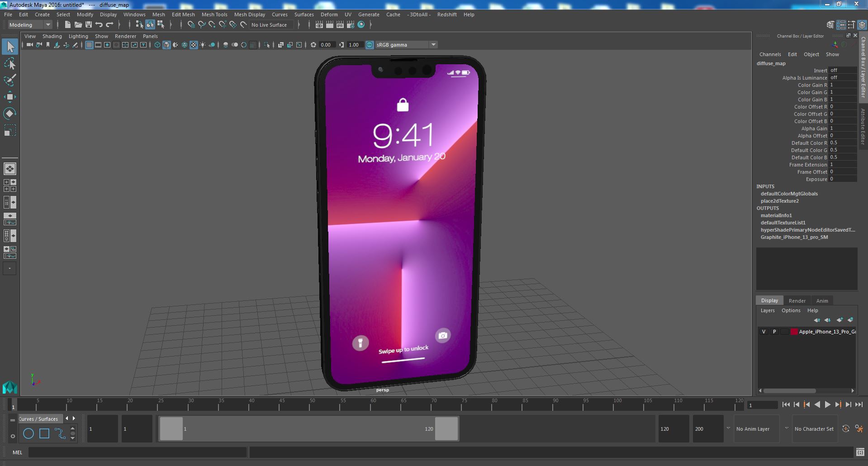The image size is (868, 466).
Task: Select place2dTexture2 input node
Action: click(x=779, y=201)
